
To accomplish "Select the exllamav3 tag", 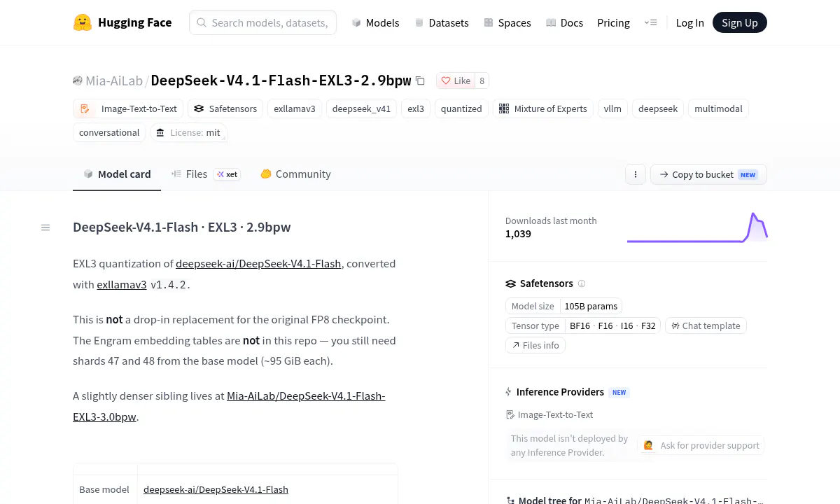I will (294, 108).
